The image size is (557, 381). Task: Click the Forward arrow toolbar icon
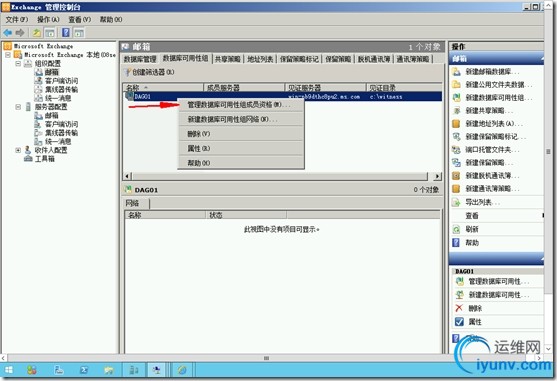click(20, 33)
